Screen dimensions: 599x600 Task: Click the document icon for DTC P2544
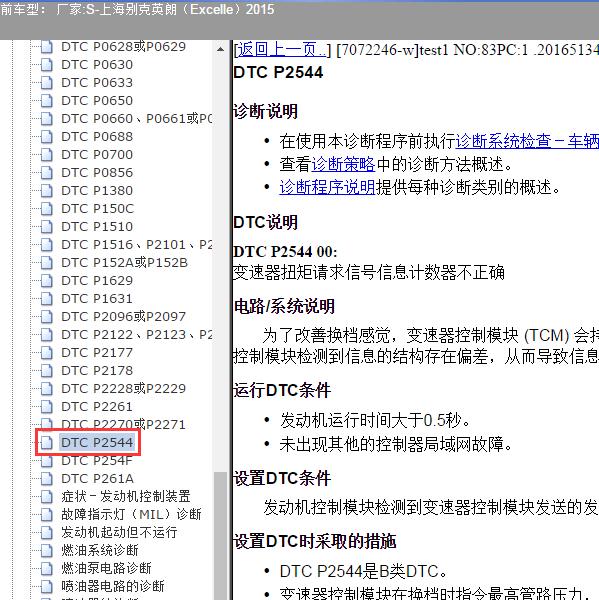pyautogui.click(x=46, y=442)
